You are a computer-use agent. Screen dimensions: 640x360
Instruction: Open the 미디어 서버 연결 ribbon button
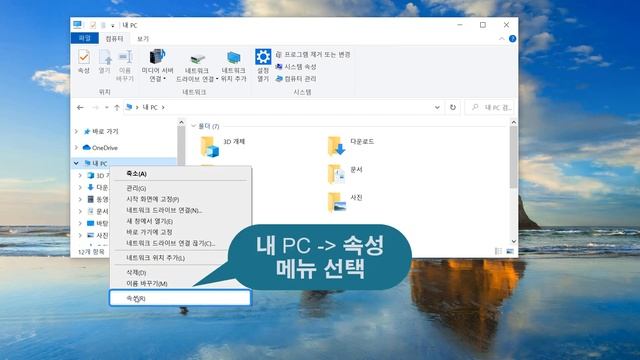pyautogui.click(x=157, y=65)
